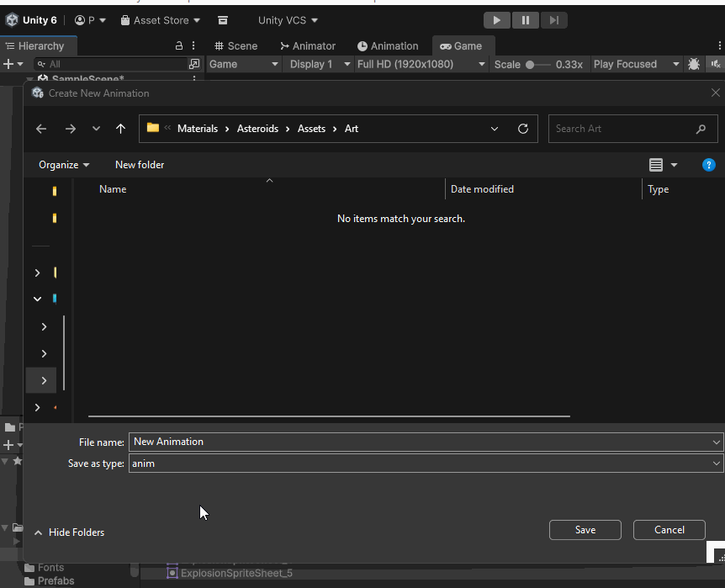Screen dimensions: 725x588
Task: Sort files by the Name column
Action: pos(113,189)
